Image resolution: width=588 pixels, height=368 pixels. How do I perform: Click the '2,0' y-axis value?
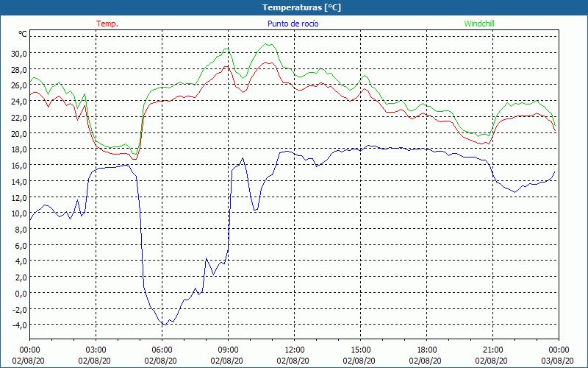click(21, 277)
